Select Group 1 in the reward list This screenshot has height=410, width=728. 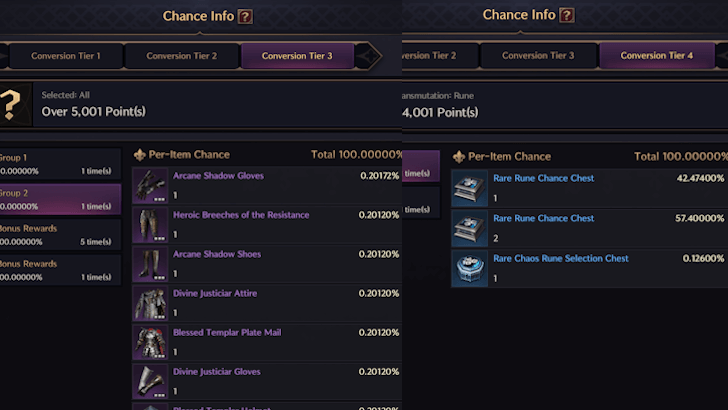click(x=60, y=165)
